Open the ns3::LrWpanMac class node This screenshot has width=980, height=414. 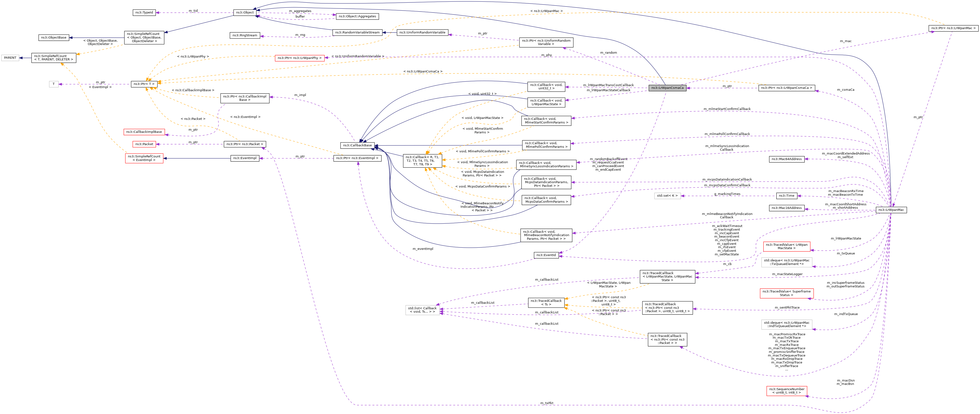coord(891,210)
